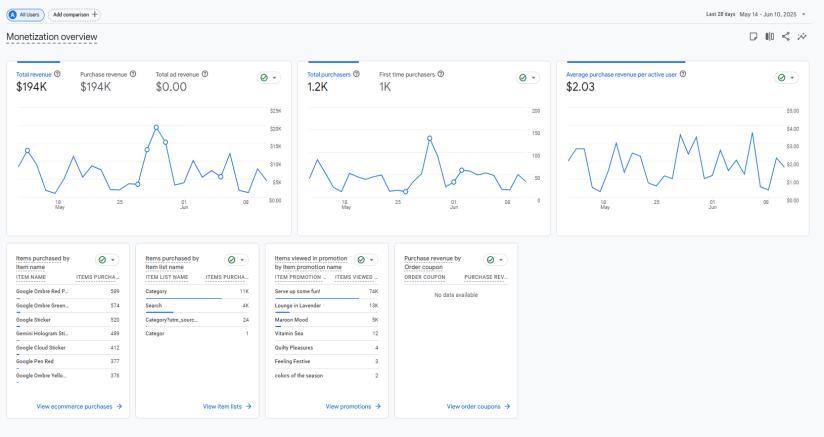The height and width of the screenshot is (437, 824).
Task: Open data quality dropdown on revenue card
Action: [x=269, y=78]
